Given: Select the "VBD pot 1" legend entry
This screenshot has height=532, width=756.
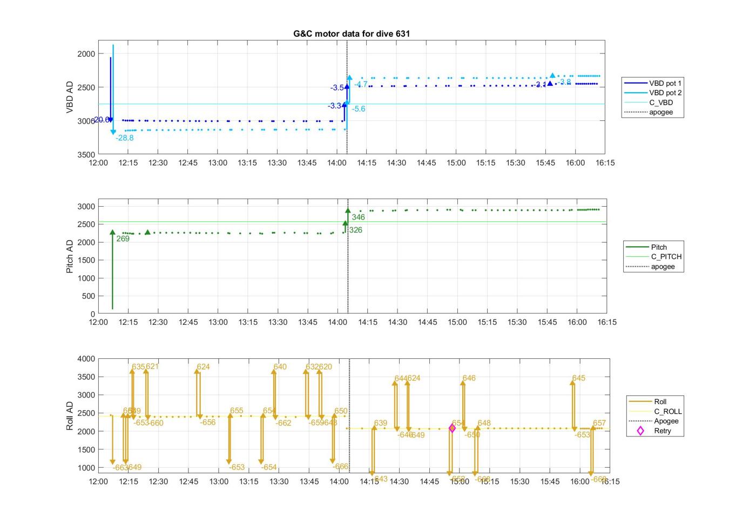Looking at the screenshot, I should coord(653,83).
